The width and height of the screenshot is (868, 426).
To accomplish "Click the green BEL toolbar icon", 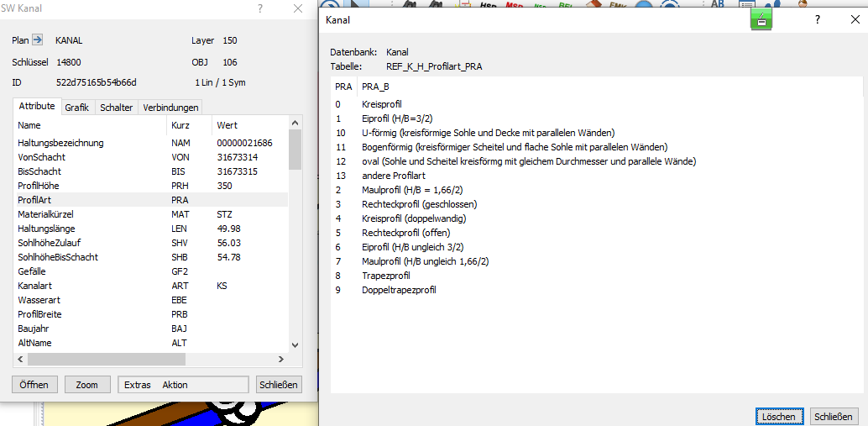I will (567, 5).
